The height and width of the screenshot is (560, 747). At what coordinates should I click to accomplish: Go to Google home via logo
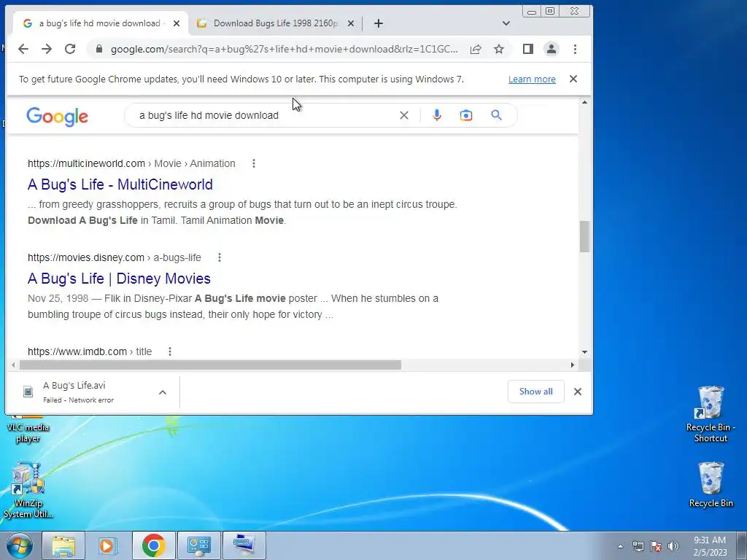[x=57, y=116]
